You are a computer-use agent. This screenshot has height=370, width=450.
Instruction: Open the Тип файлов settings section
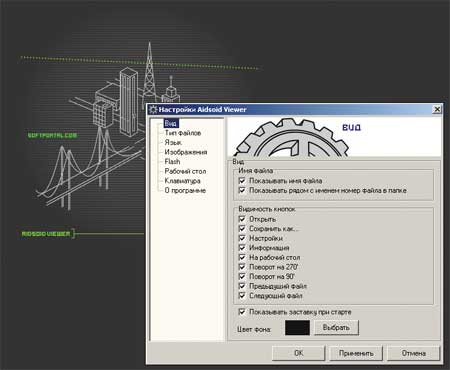183,133
